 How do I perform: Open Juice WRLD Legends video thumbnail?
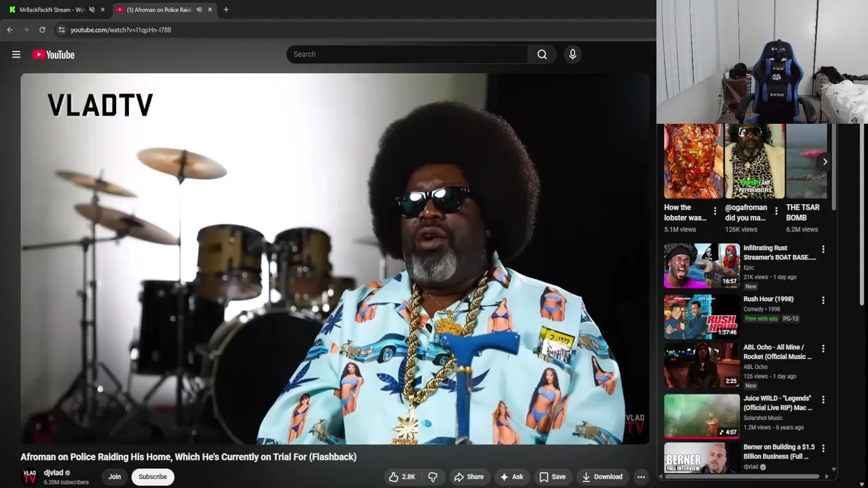[x=702, y=416]
